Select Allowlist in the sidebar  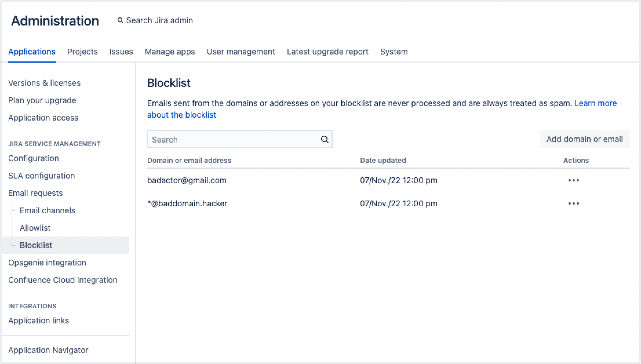(35, 228)
